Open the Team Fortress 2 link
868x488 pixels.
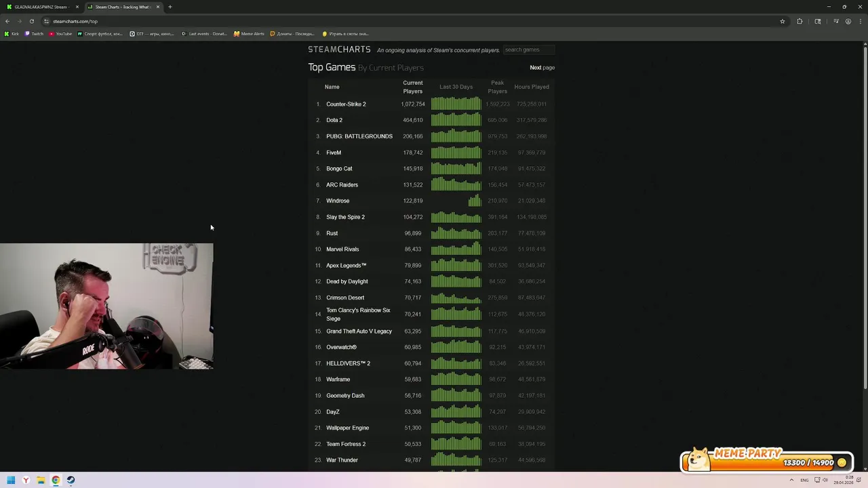click(x=346, y=444)
